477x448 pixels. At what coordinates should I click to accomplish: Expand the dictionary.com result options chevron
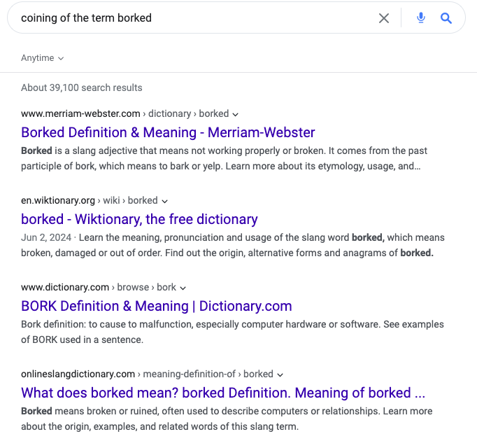point(183,288)
